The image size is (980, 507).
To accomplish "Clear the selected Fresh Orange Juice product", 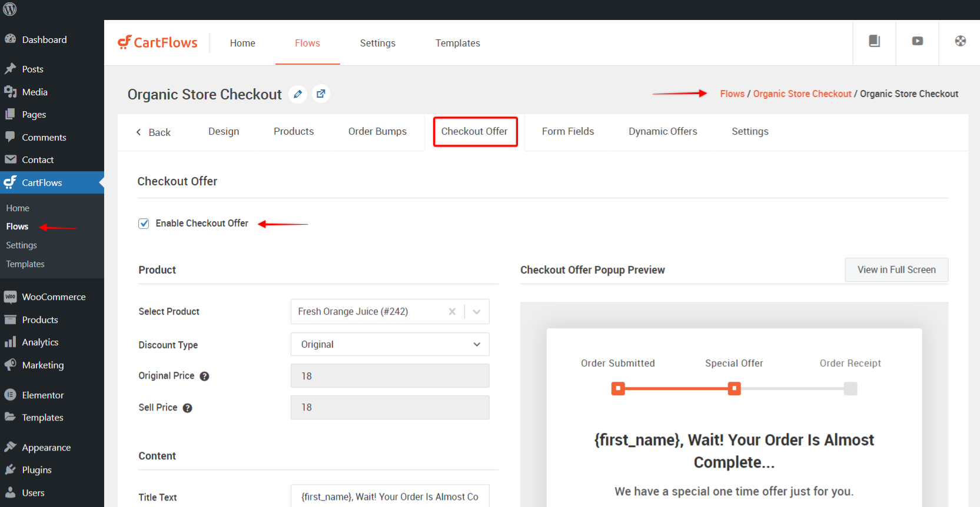I will coord(452,312).
